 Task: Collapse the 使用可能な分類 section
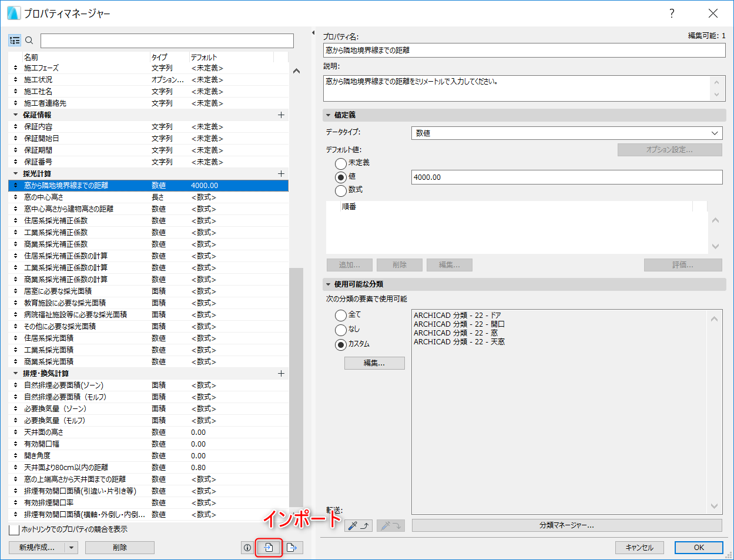click(329, 284)
